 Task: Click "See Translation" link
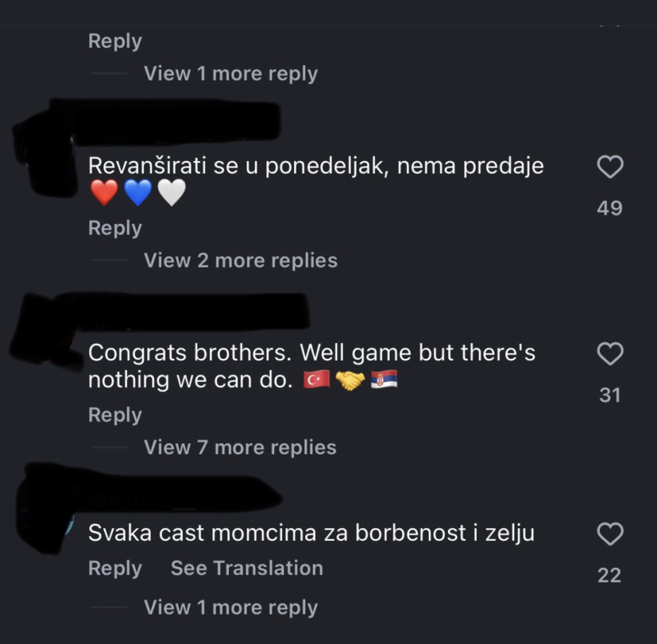[x=247, y=568]
